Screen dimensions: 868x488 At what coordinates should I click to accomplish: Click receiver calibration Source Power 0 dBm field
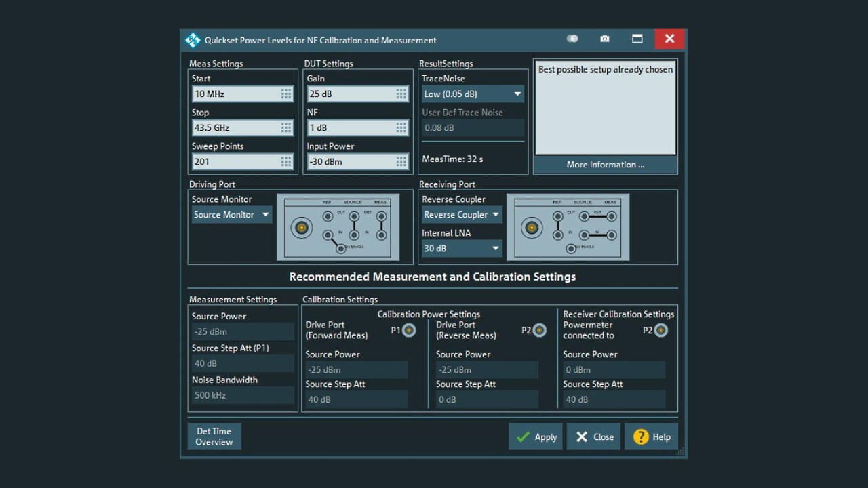click(614, 369)
